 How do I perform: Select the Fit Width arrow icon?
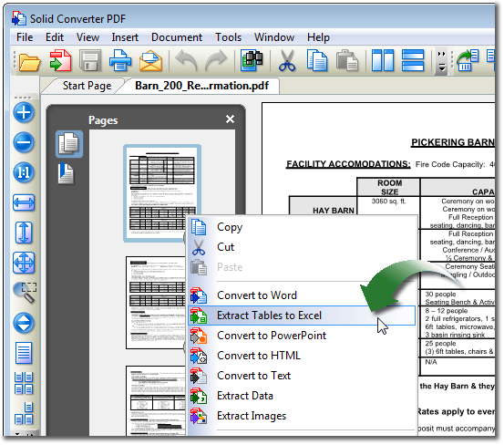(x=24, y=202)
